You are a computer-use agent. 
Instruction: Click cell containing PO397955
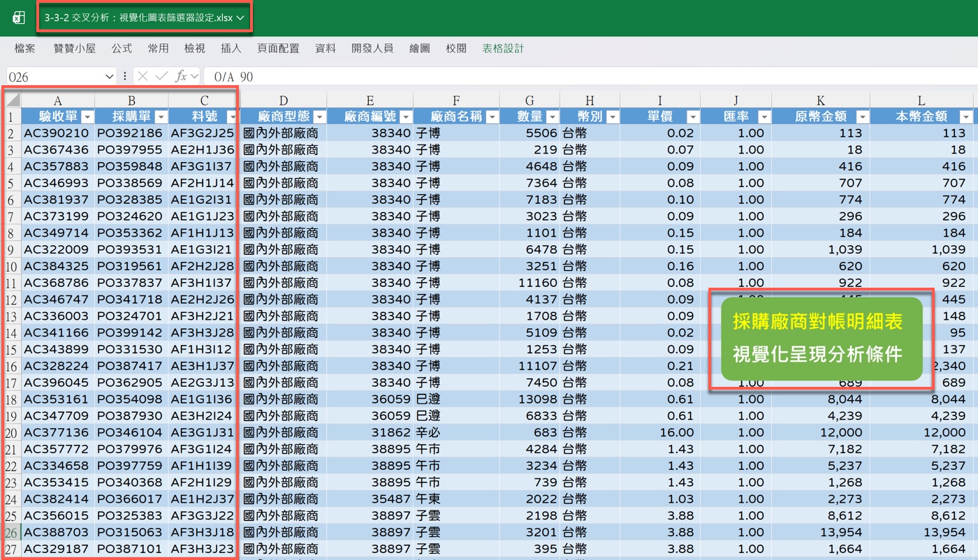(131, 149)
